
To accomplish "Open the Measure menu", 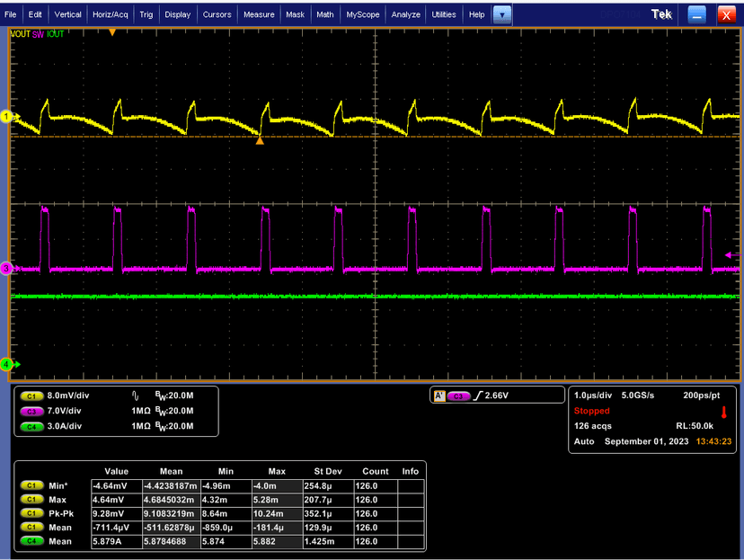I will tap(259, 14).
